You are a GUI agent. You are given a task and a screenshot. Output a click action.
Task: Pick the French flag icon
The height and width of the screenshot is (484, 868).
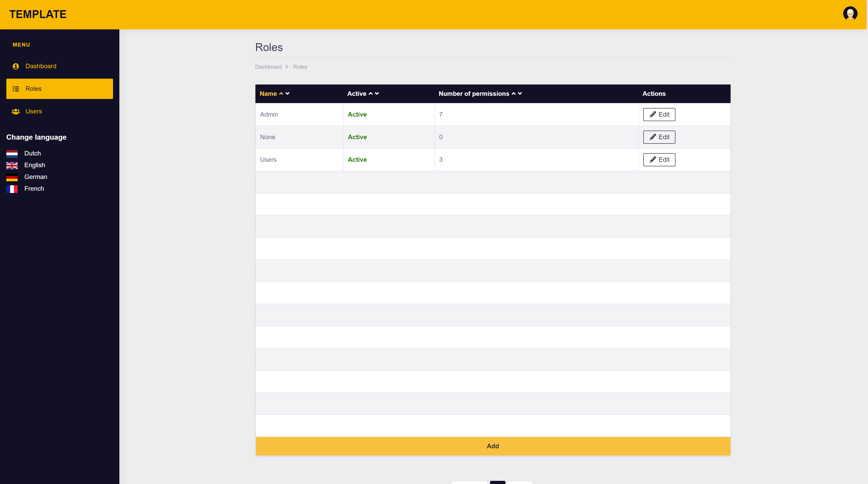click(x=12, y=189)
